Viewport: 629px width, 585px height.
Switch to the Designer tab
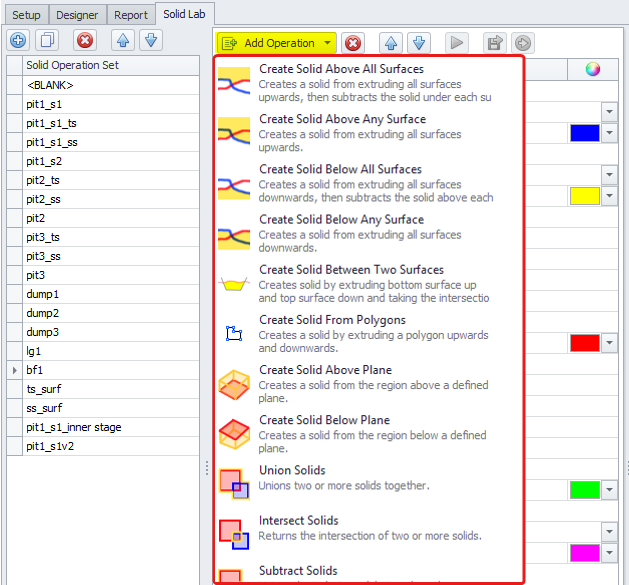click(x=77, y=15)
